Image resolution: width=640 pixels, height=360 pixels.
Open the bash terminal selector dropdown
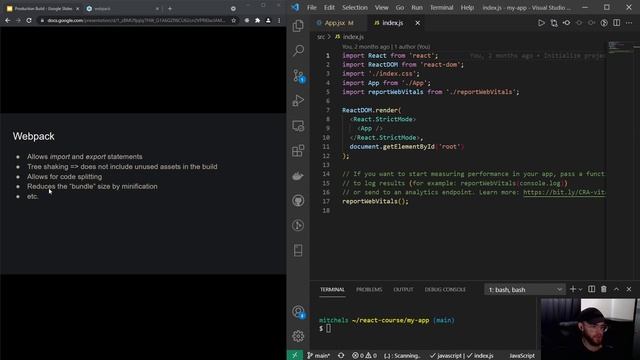pyautogui.click(x=524, y=289)
